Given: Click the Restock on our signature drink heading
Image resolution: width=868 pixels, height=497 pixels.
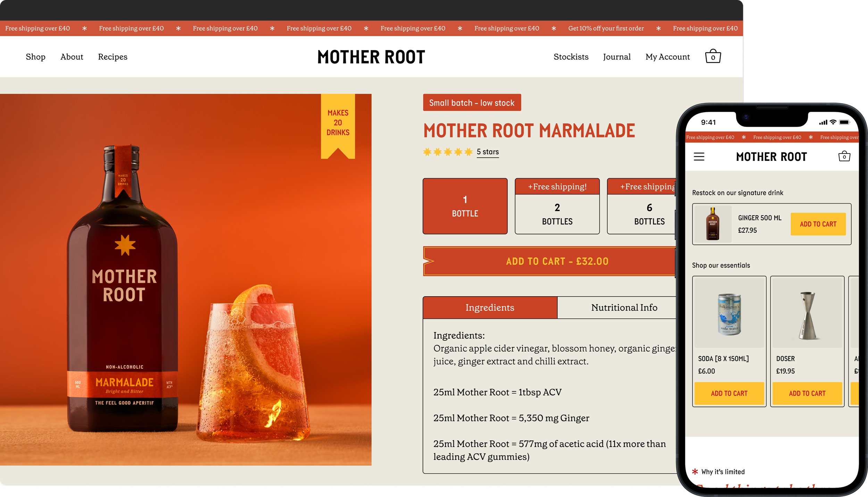Looking at the screenshot, I should pos(737,193).
